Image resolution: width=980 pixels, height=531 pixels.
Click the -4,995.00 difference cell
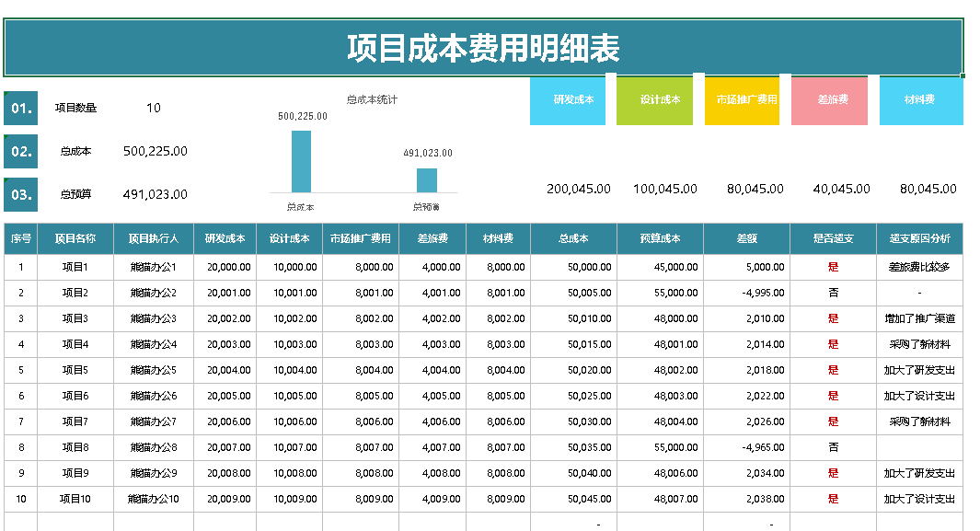tap(746, 293)
